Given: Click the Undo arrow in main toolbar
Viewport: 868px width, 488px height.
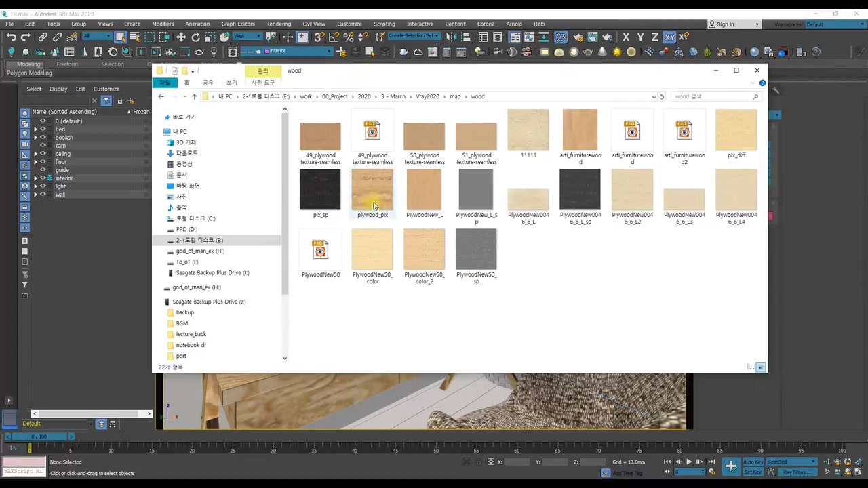Looking at the screenshot, I should (11, 37).
